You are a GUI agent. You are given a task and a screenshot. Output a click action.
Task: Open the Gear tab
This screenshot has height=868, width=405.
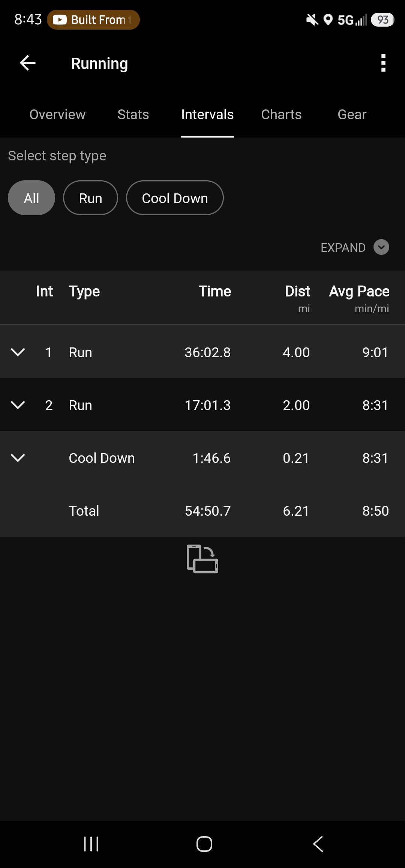pyautogui.click(x=352, y=115)
